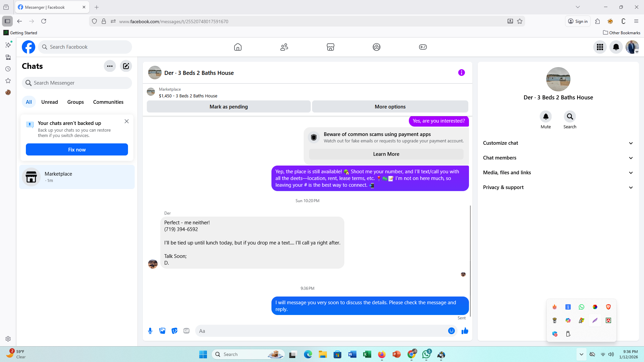The image size is (644, 362).
Task: Expand Privacy & support section
Action: pyautogui.click(x=558, y=187)
